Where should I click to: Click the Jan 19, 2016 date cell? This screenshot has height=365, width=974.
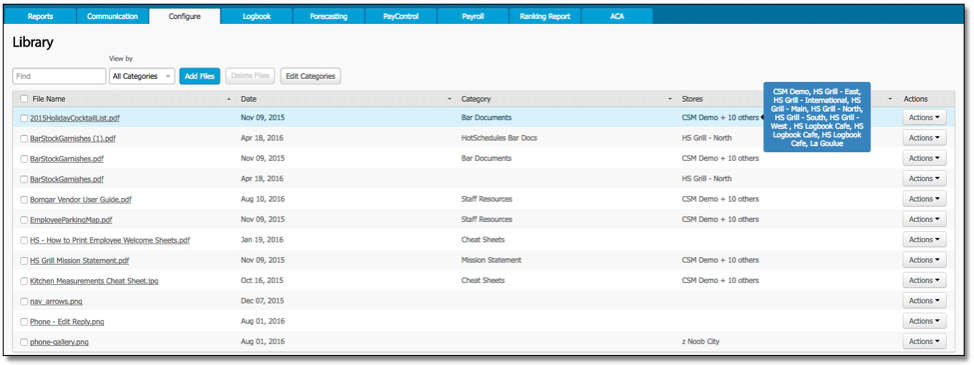(262, 240)
